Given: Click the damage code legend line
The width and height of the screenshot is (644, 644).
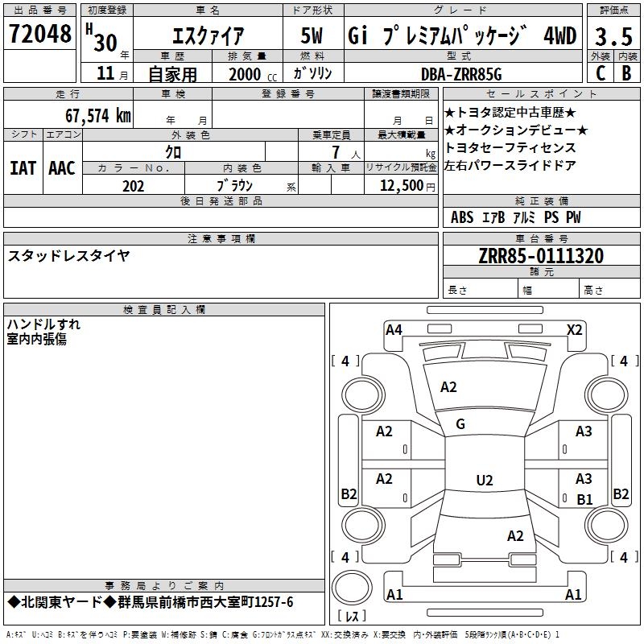Looking at the screenshot, I should [x=283, y=635].
